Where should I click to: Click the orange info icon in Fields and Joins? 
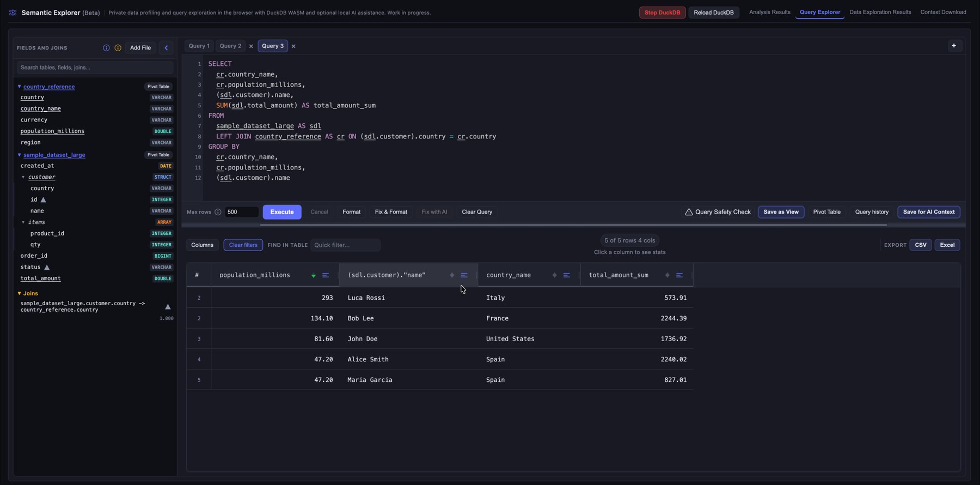[118, 48]
